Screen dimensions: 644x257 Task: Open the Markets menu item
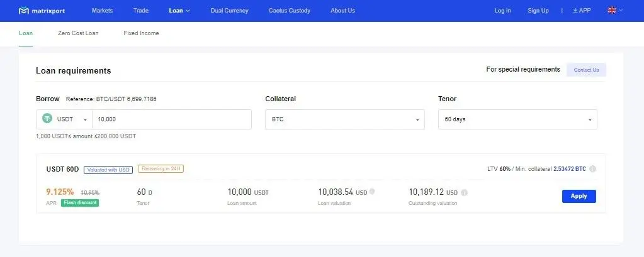(103, 11)
